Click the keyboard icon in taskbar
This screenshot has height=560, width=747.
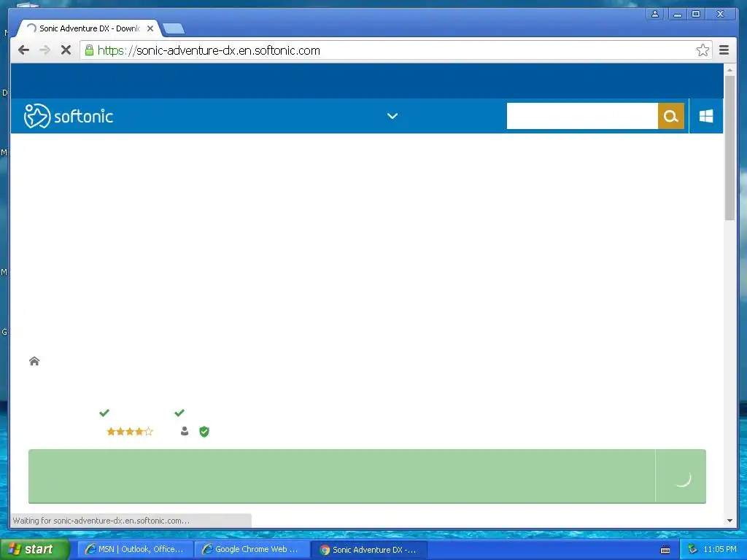(x=665, y=550)
